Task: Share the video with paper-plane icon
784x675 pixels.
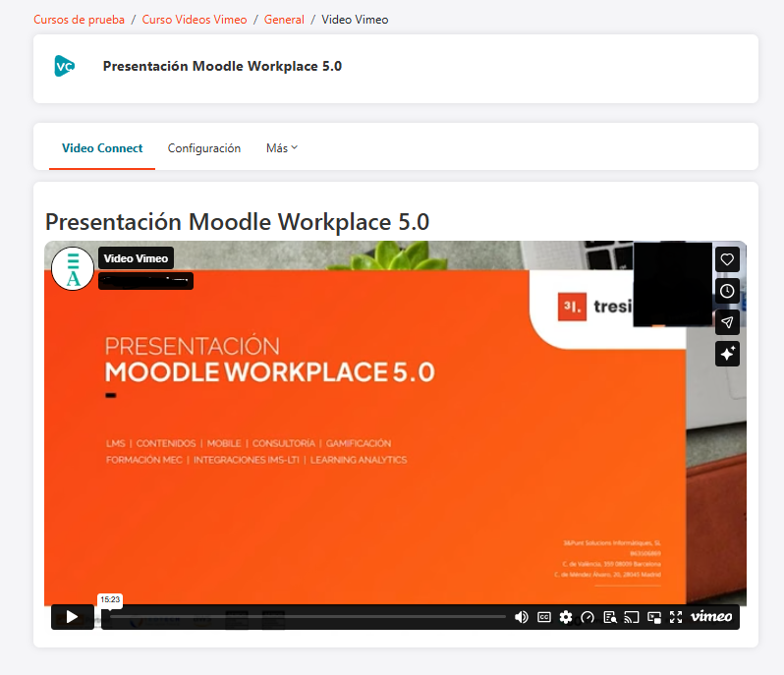Action: pos(727,322)
